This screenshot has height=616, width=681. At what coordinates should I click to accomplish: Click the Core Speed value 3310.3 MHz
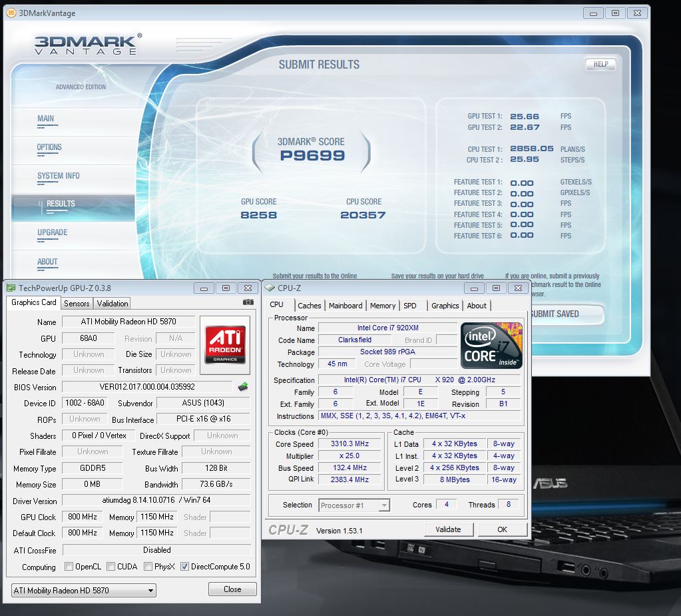point(349,444)
